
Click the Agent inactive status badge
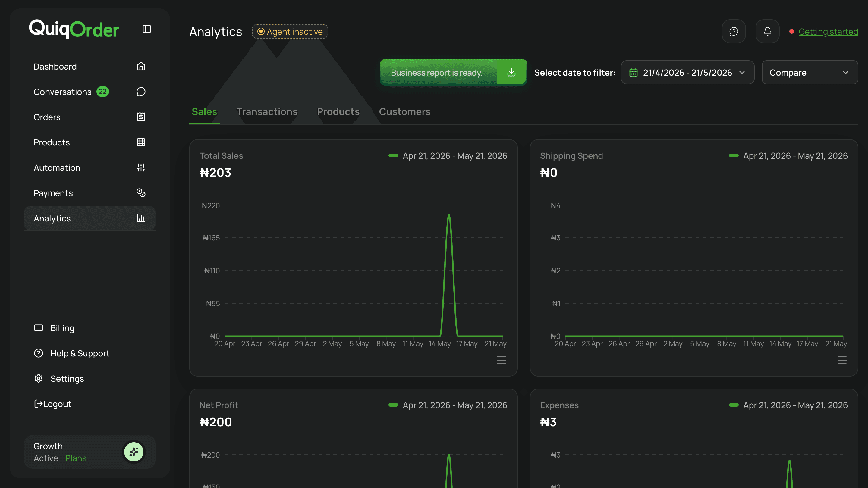click(x=290, y=31)
